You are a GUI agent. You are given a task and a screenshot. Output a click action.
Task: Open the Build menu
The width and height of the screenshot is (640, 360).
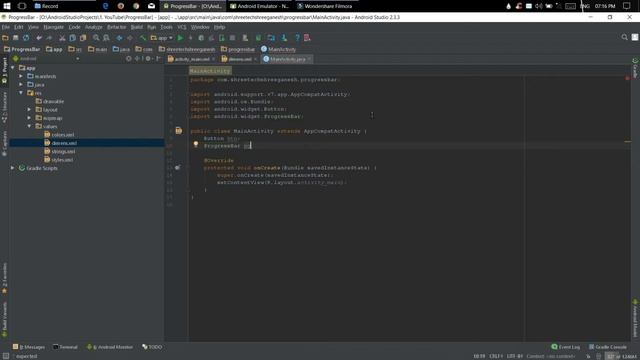137,27
